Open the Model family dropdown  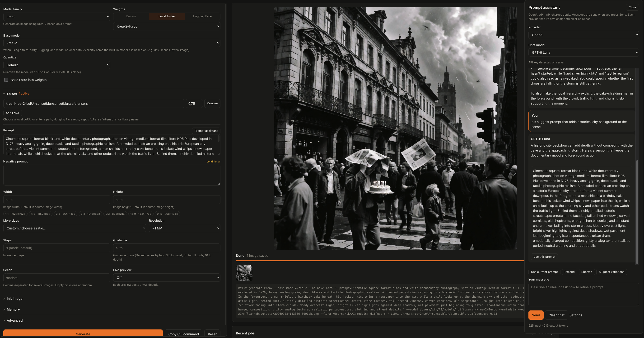(56, 17)
